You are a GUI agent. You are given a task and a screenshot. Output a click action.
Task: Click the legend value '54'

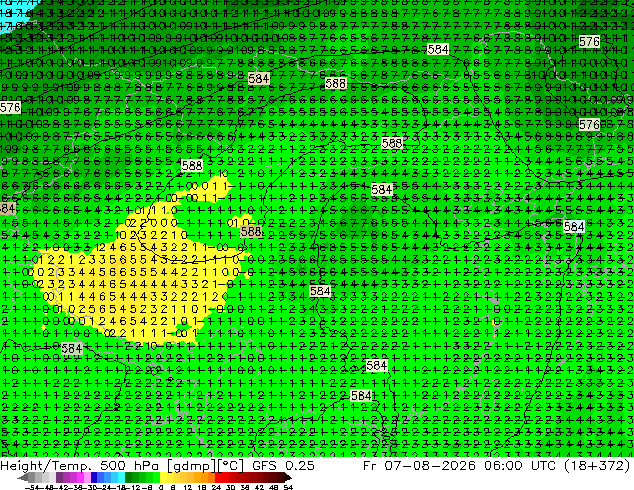(288, 487)
